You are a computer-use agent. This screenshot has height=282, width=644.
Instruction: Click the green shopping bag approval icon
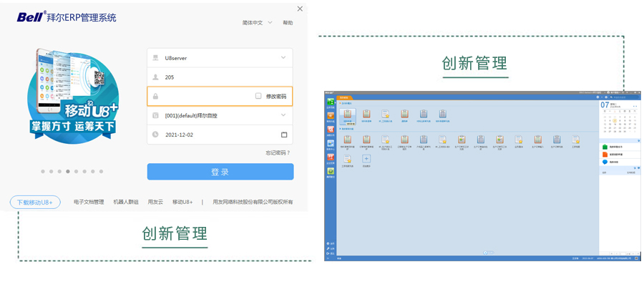(x=605, y=147)
